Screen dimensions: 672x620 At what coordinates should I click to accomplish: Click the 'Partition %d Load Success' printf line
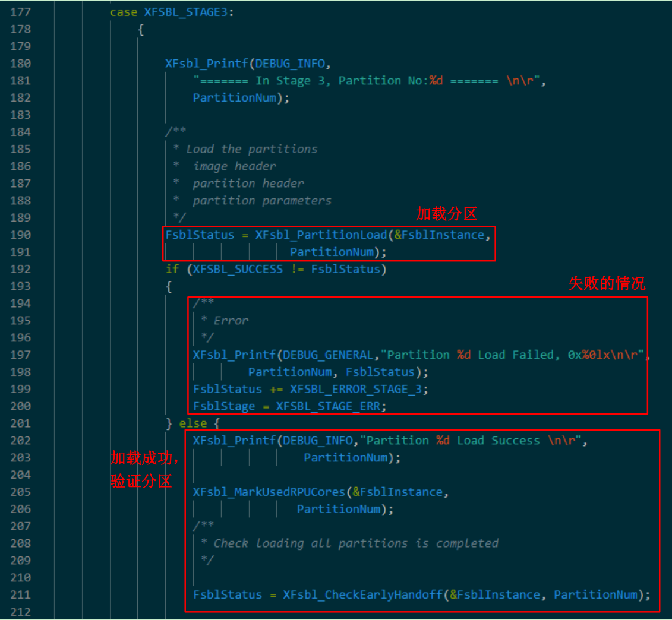coord(390,441)
